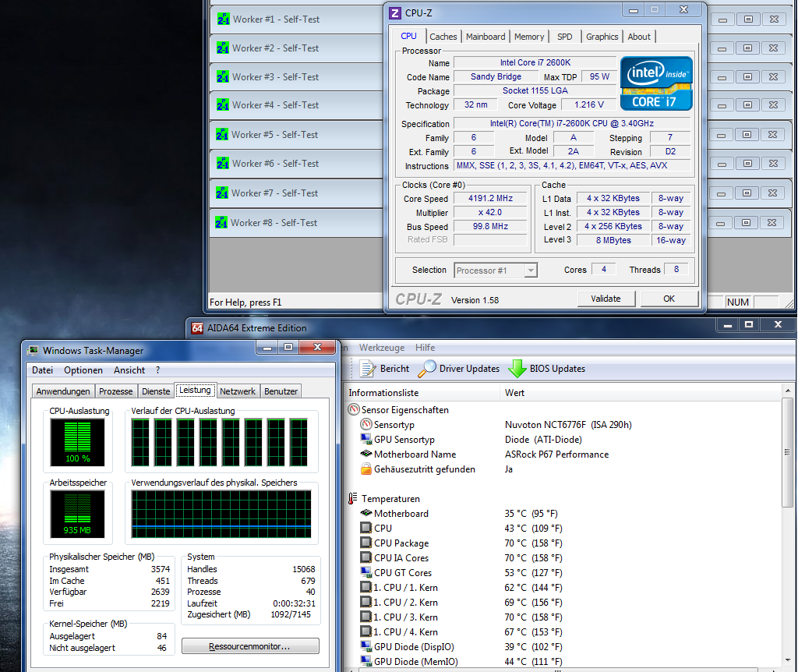This screenshot has width=798, height=672.
Task: Click the Driver Updates magnifier icon
Action: coord(427,368)
